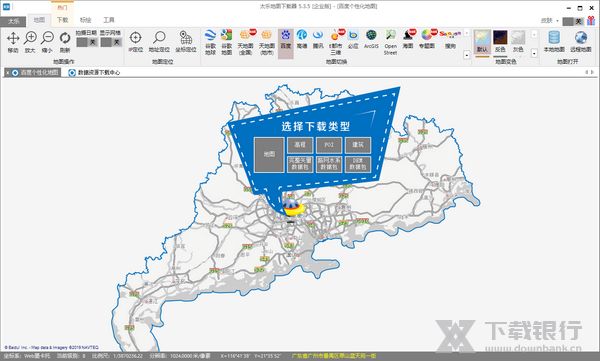
Task: Choose the 建筑 download type button
Action: click(x=358, y=145)
